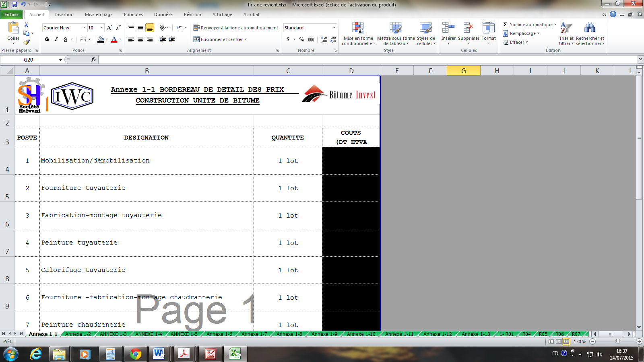644x362 pixels.
Task: Click the zoom slider in status bar
Action: (x=618, y=341)
